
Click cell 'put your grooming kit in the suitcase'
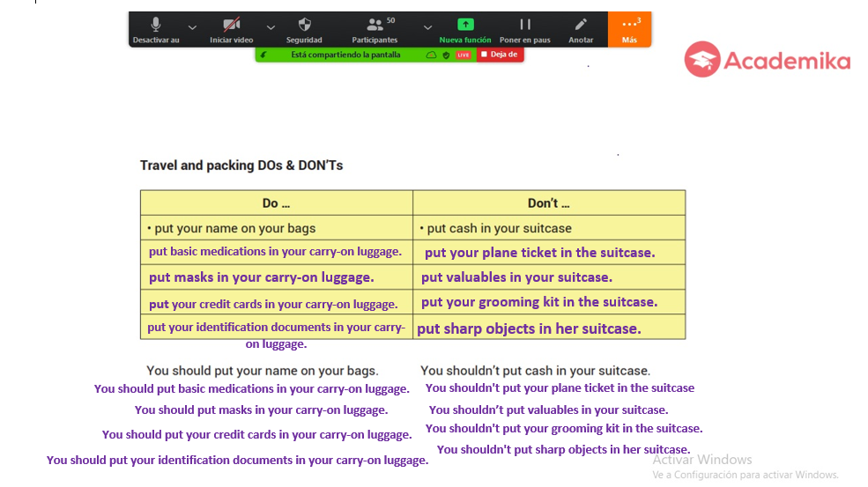[549, 302]
